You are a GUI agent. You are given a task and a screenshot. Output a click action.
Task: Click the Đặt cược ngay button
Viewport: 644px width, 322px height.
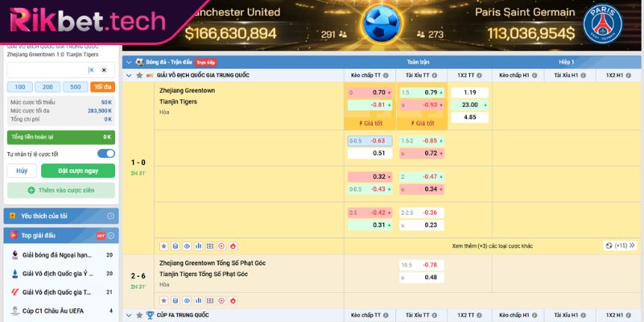80,171
